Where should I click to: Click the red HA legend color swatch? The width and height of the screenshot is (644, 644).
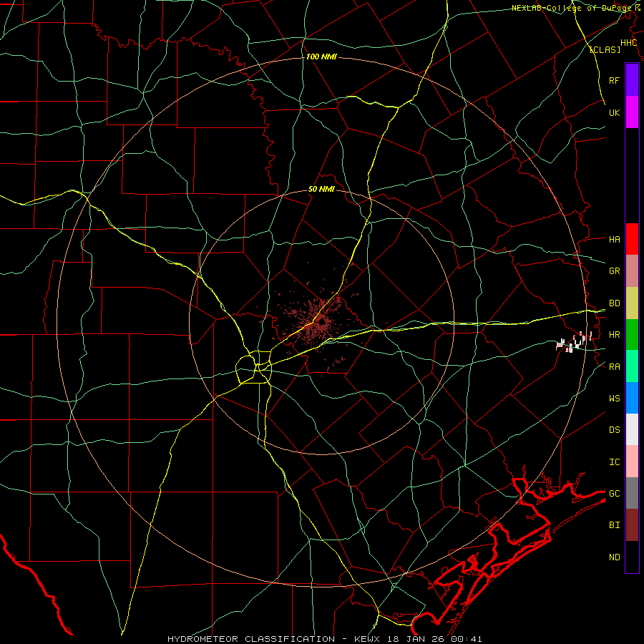632,239
